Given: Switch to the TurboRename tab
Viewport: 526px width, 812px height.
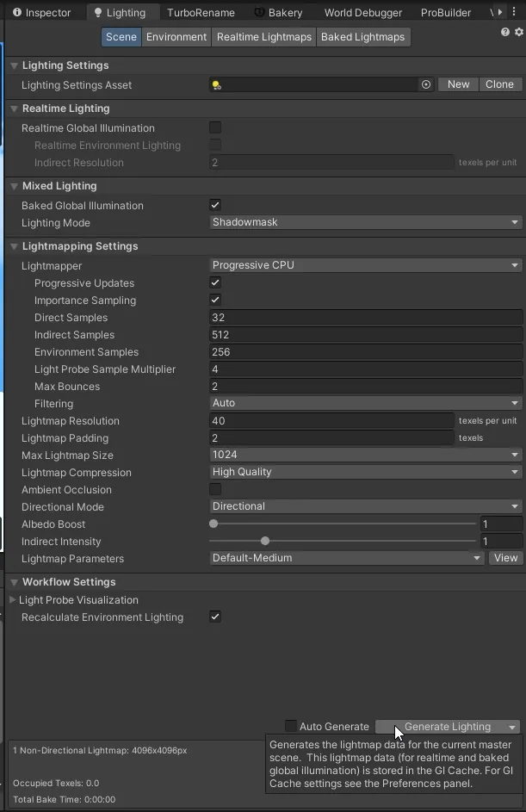Looking at the screenshot, I should [x=201, y=12].
